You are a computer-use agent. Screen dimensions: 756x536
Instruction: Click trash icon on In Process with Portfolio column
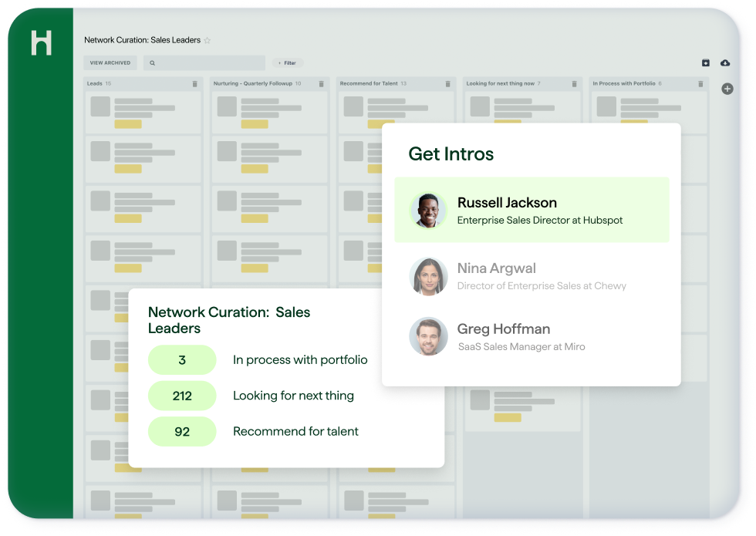click(700, 84)
